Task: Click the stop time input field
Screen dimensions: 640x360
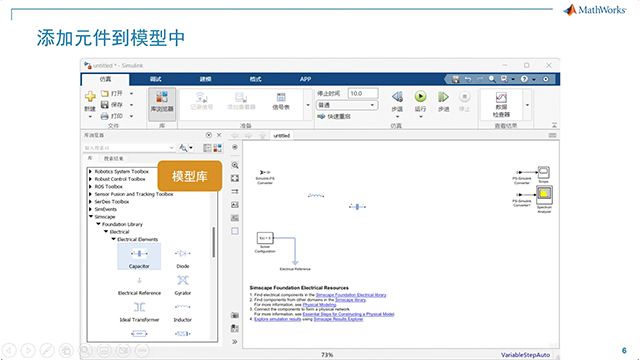Action: pos(363,93)
